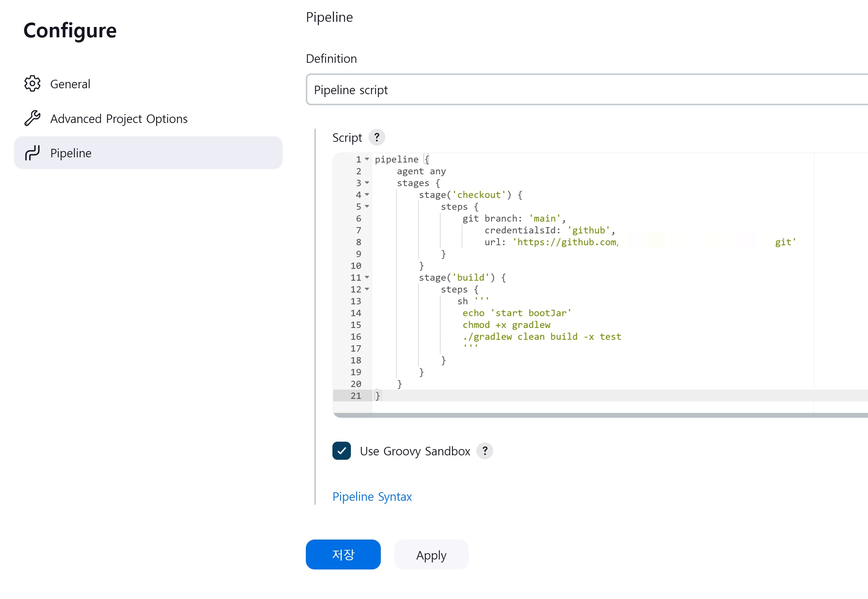Collapse the build stage at line 11
This screenshot has width=868, height=599.
coord(367,277)
